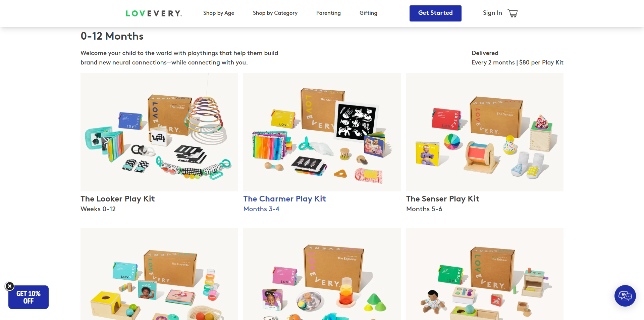Open The Looker Play Kit image
This screenshot has width=644, height=320.
click(x=159, y=132)
